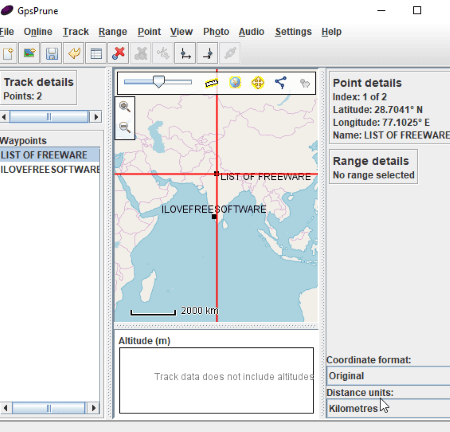Toggle the scale bar display icon

pos(211,83)
